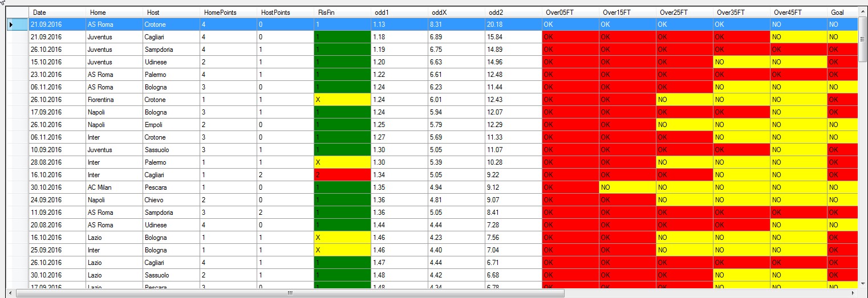Screen dimensions: 868x298
Task: Click the current-row arrow indicator in row header
Action: coord(11,25)
